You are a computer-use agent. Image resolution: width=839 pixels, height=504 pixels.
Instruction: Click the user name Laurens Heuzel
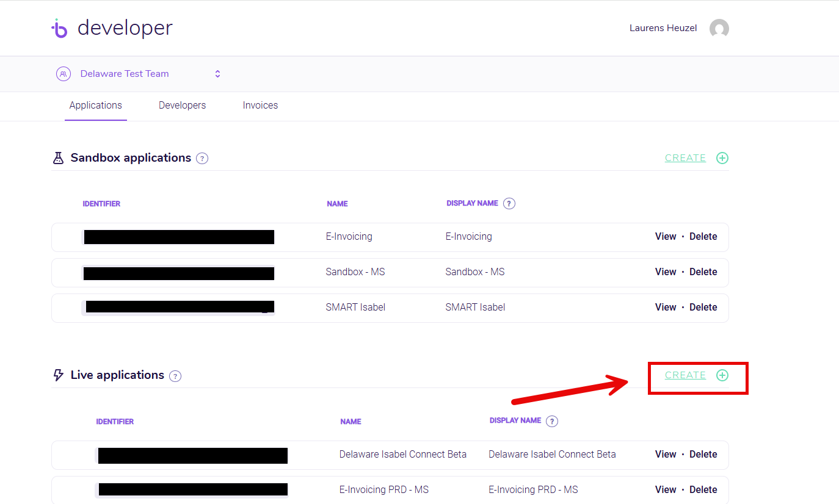[x=663, y=28]
